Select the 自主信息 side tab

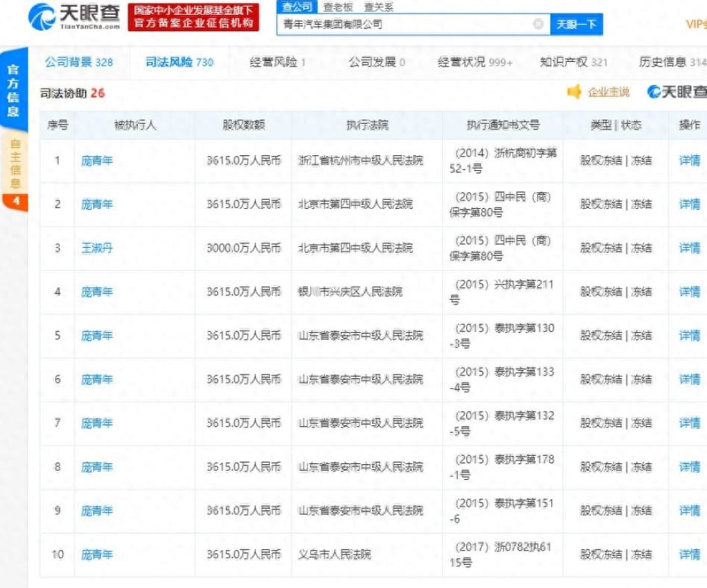[x=15, y=163]
